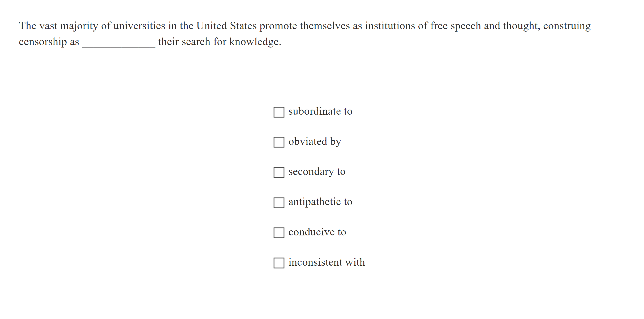Select the 'inconsistent with' option text
The image size is (644, 319).
tap(327, 262)
